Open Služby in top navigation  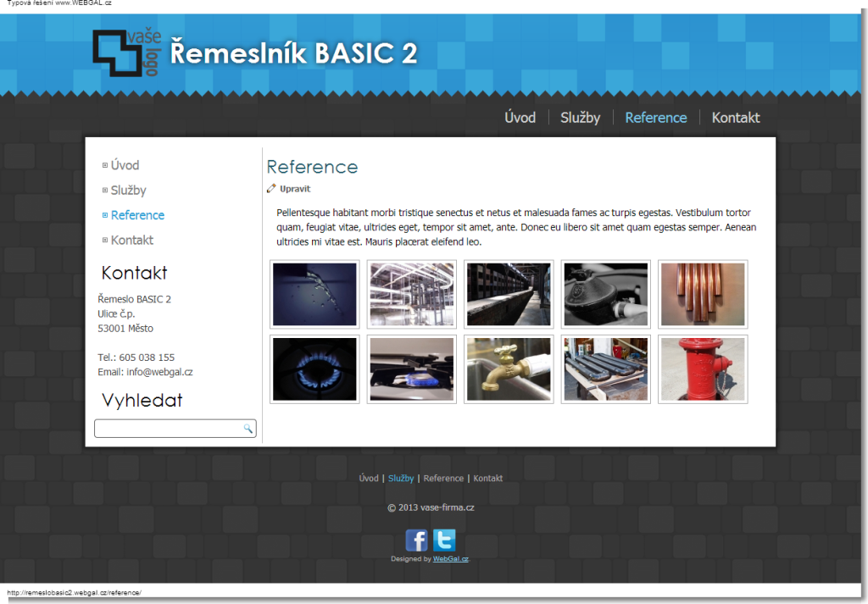coord(580,118)
